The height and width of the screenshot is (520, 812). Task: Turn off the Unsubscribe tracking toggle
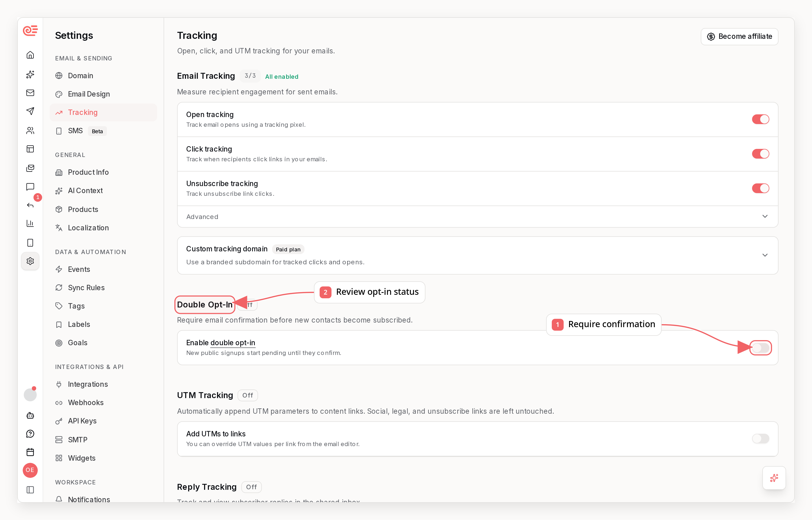pyautogui.click(x=760, y=188)
